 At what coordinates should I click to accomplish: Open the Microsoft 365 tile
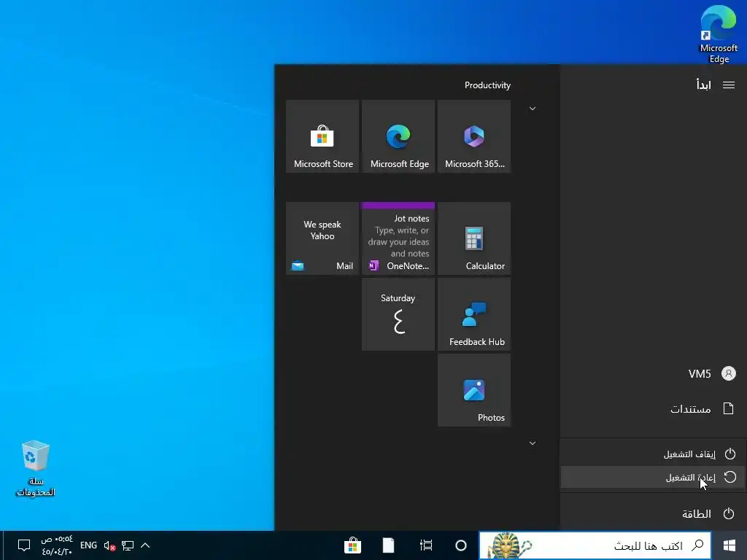(x=474, y=136)
